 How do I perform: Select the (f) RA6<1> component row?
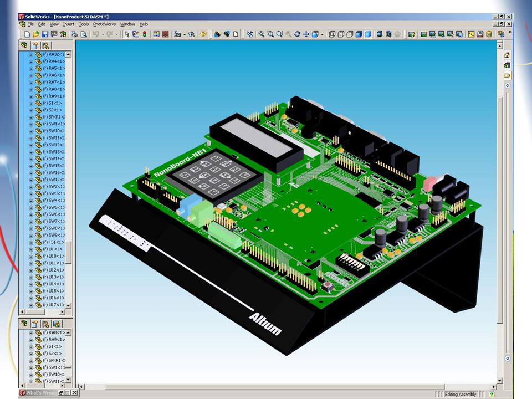coord(50,75)
